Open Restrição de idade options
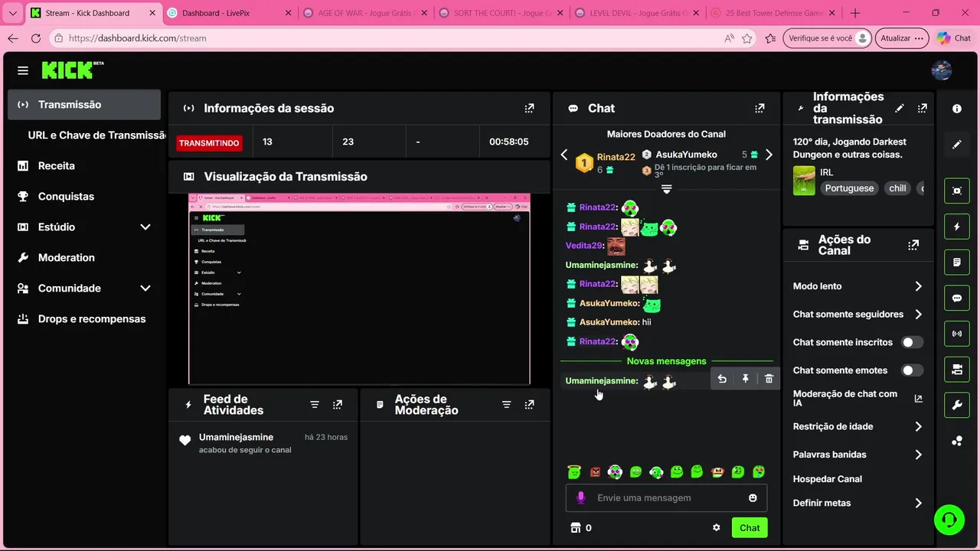The image size is (980, 551). pyautogui.click(x=857, y=427)
